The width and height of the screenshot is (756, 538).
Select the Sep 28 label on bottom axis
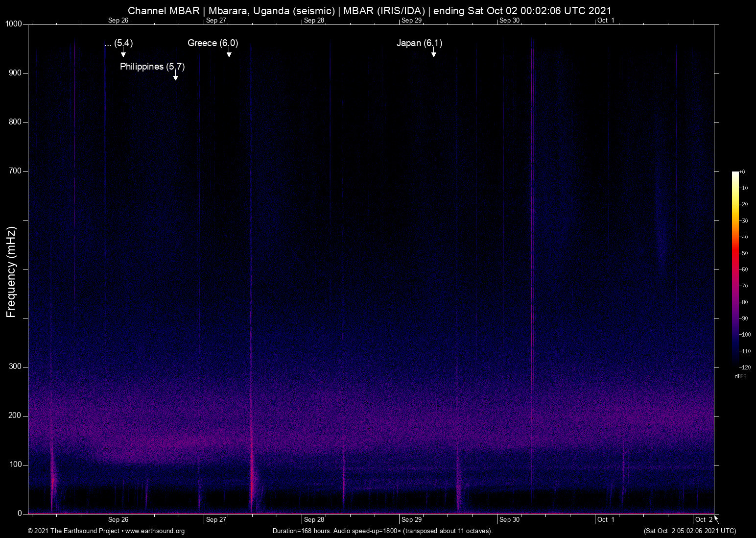point(314,520)
